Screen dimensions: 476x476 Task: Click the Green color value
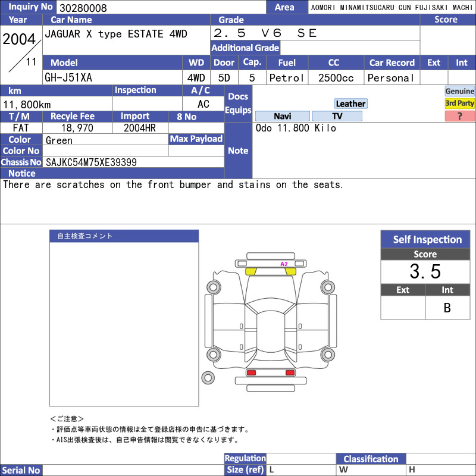(x=59, y=140)
